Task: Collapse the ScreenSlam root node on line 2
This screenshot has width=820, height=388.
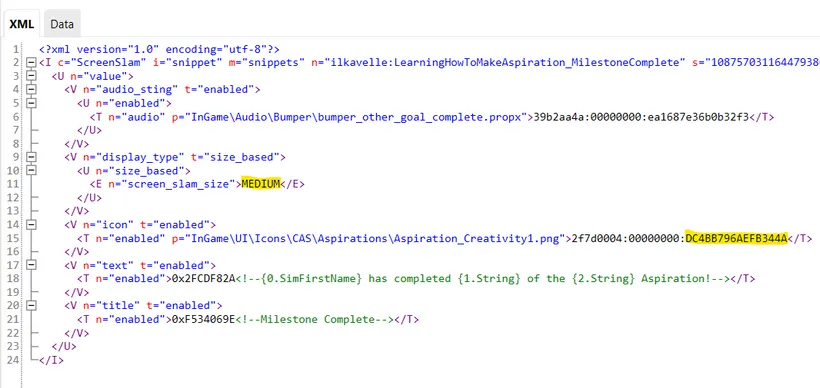Action: (x=31, y=63)
